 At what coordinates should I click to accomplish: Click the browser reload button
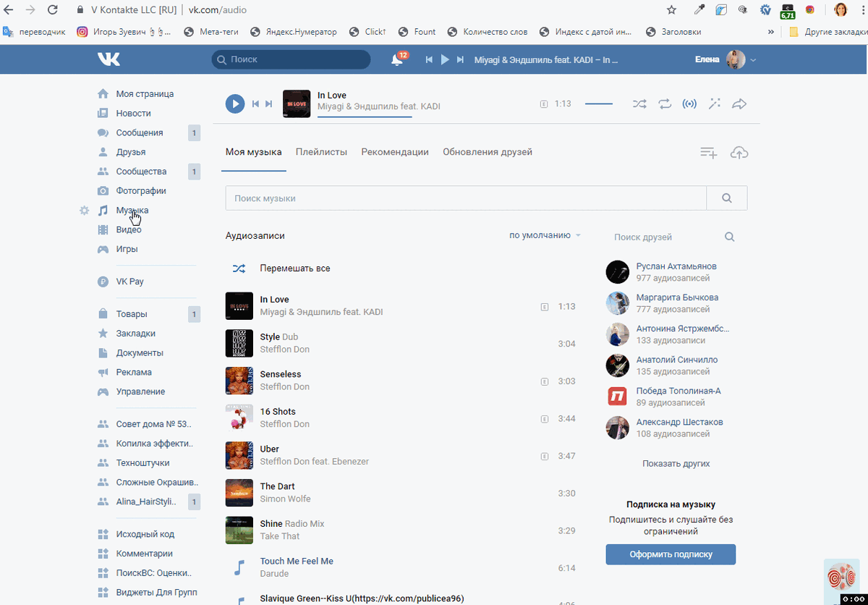click(x=53, y=10)
